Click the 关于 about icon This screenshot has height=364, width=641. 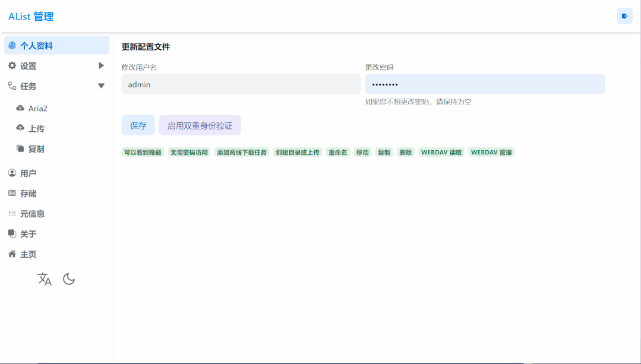pyautogui.click(x=12, y=234)
